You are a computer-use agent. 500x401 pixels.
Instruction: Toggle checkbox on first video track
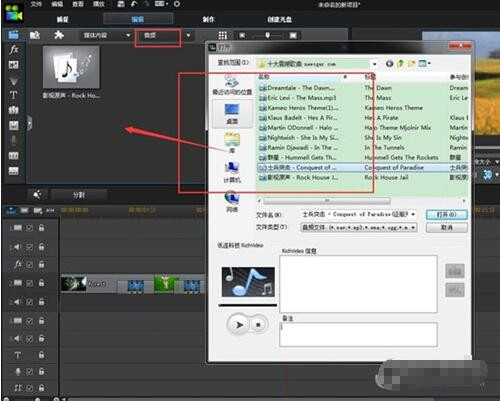click(30, 228)
